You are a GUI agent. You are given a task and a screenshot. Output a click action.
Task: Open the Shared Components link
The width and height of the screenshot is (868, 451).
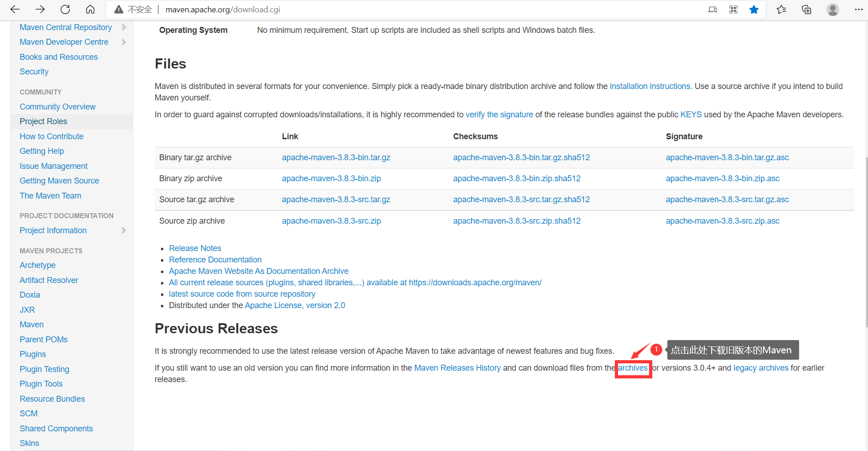[56, 429]
